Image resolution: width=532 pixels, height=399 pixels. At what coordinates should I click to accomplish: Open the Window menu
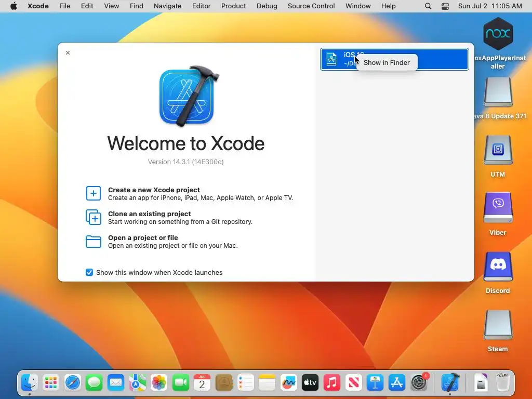coord(358,6)
